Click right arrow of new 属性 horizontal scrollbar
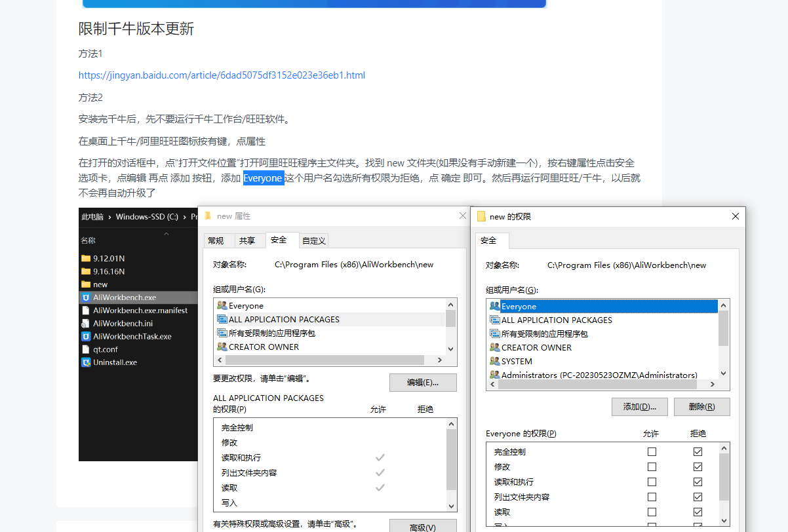 point(441,360)
